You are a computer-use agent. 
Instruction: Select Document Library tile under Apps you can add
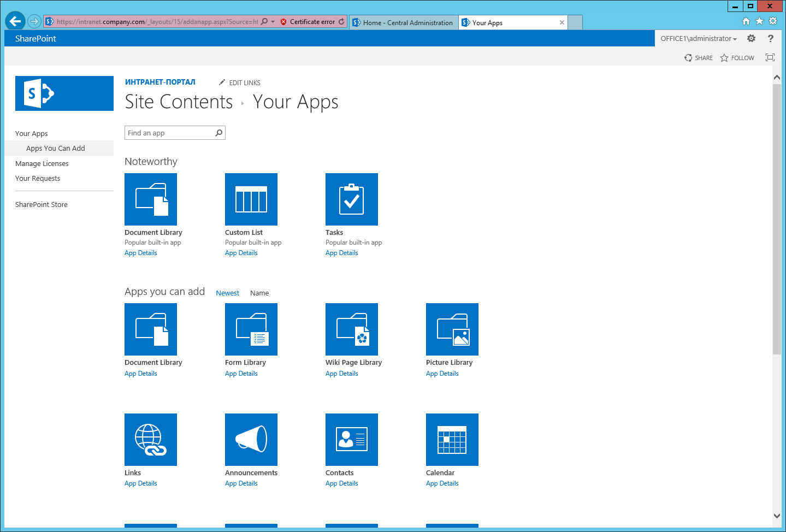(151, 329)
